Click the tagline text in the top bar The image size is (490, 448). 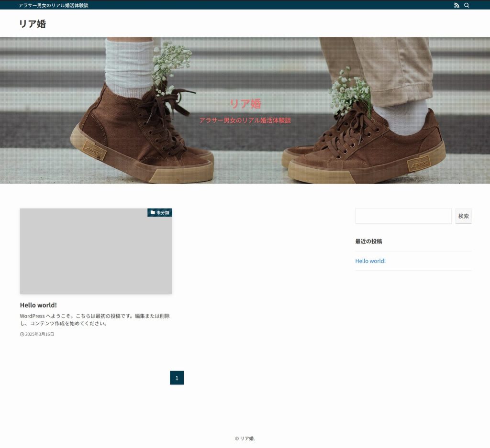pyautogui.click(x=53, y=5)
